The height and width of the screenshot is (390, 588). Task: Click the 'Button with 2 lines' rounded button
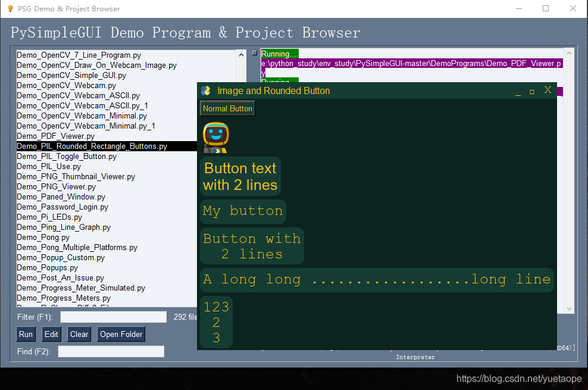252,246
